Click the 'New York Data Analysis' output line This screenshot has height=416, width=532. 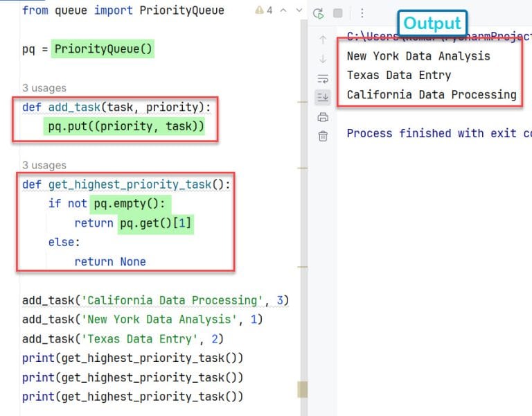tap(418, 56)
